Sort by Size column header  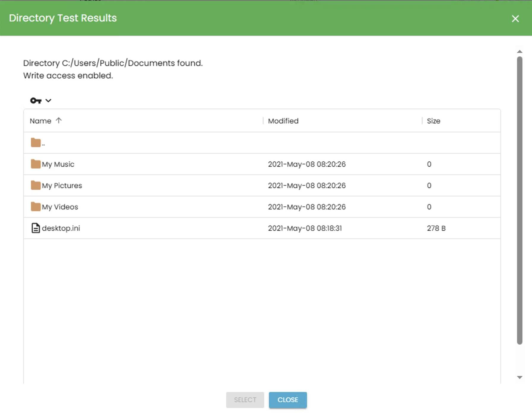click(x=433, y=121)
